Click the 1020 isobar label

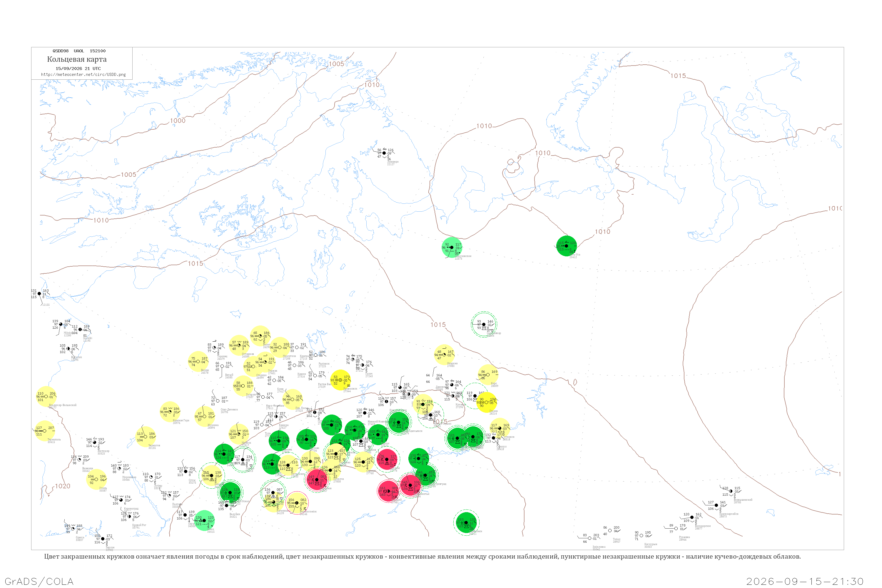(63, 486)
